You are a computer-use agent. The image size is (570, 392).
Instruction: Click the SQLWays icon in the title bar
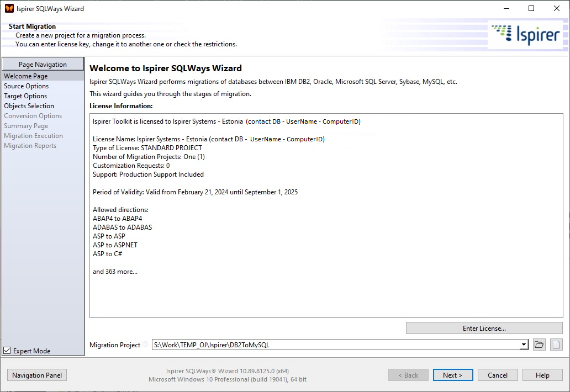click(8, 8)
